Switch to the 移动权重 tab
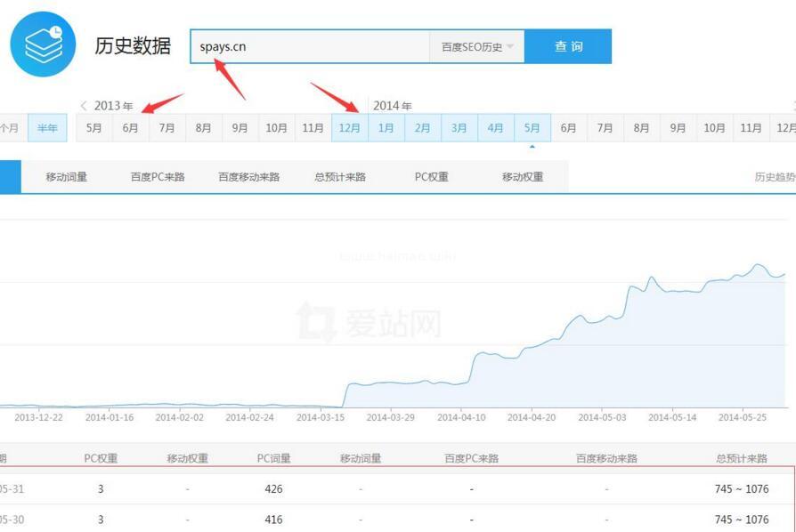Screen dimensions: 796x532 click(523, 177)
